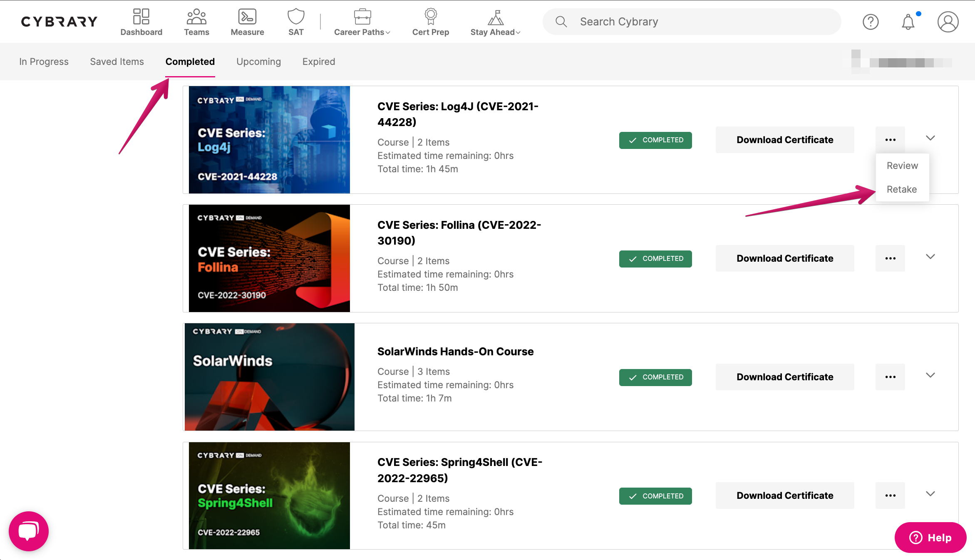The width and height of the screenshot is (975, 560).
Task: Open the SolarWinds Hands-On Course title
Action: pos(455,352)
